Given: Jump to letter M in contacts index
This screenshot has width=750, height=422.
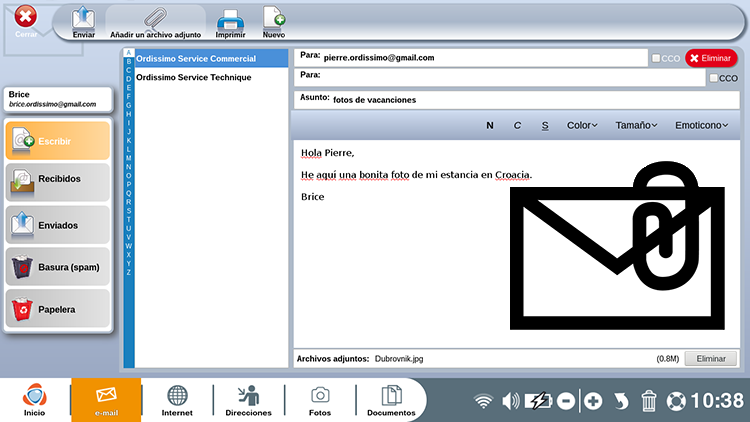Looking at the screenshot, I should [128, 158].
